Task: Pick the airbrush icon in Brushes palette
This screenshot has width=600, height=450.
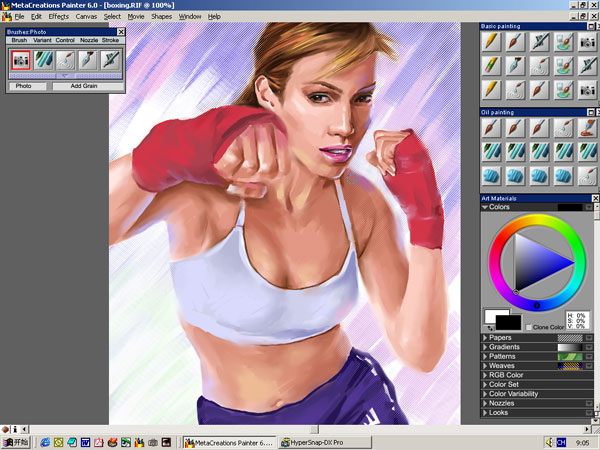Action: click(x=110, y=59)
